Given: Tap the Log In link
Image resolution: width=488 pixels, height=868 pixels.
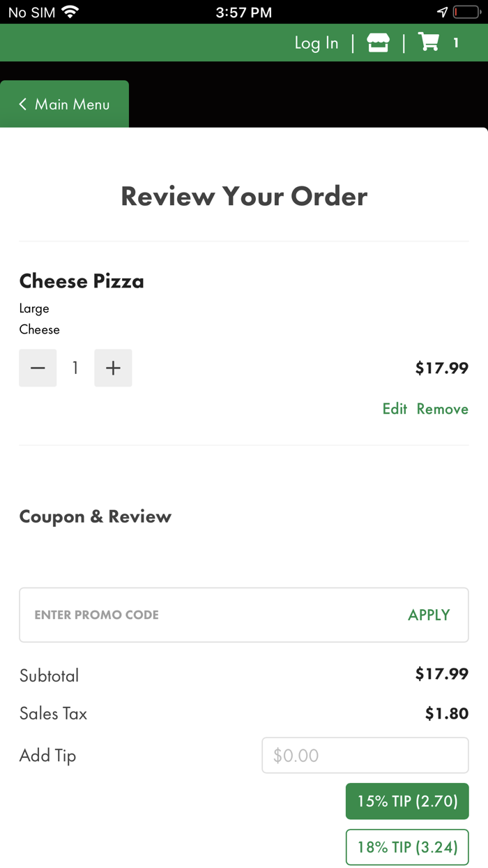Looking at the screenshot, I should click(x=316, y=43).
